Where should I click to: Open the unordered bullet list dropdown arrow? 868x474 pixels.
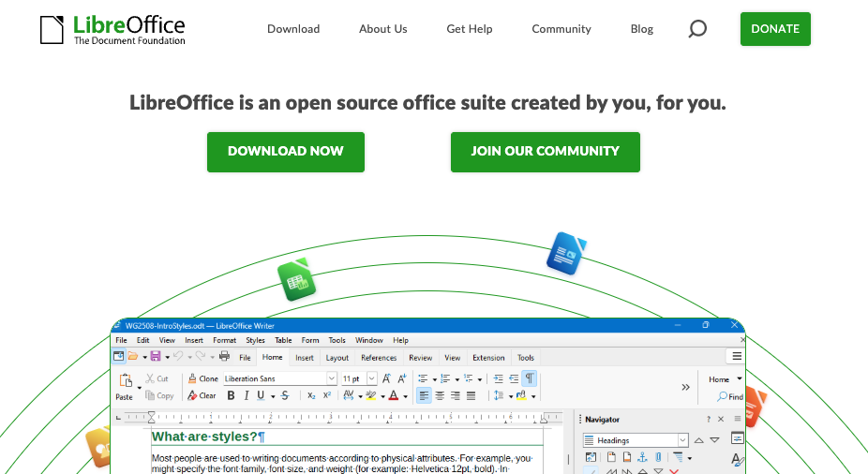(435, 379)
